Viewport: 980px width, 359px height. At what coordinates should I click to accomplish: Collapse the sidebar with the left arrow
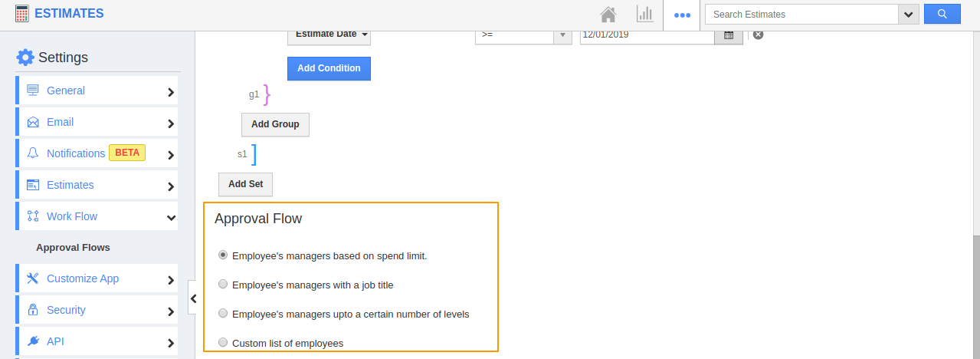pos(194,298)
